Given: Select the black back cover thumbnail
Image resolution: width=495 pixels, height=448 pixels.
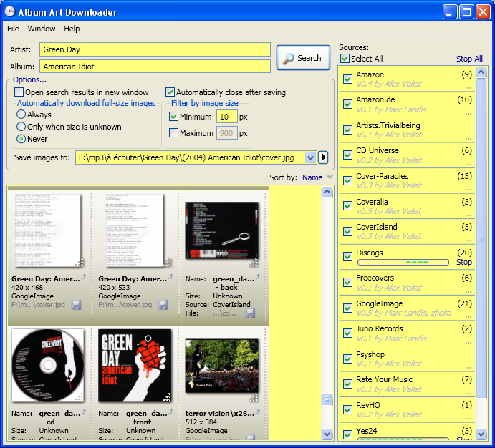Looking at the screenshot, I should [221, 230].
